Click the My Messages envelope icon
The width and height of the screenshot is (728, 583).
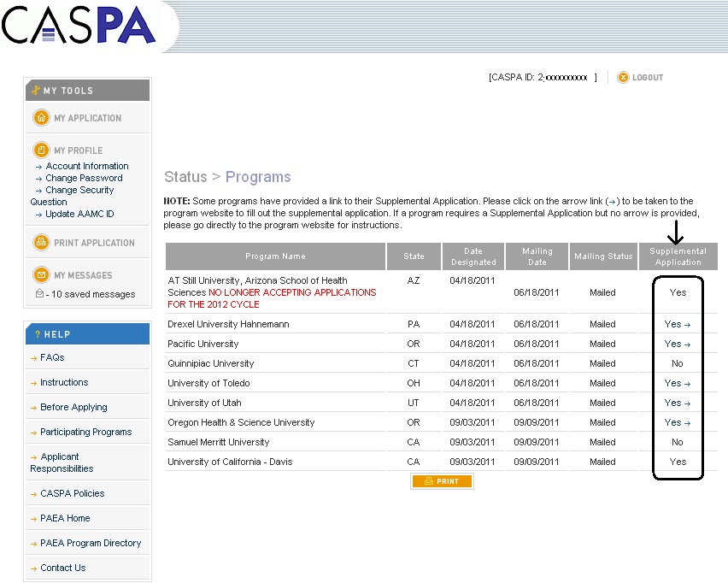(x=41, y=275)
